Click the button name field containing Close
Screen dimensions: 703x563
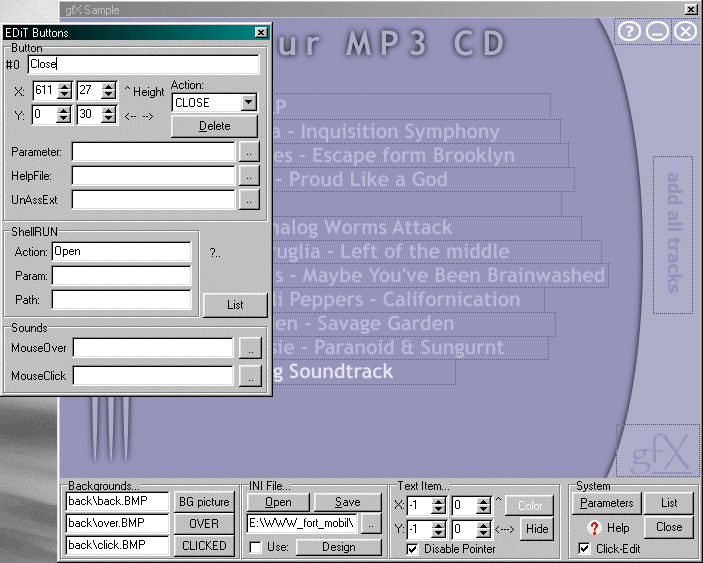pyautogui.click(x=143, y=64)
